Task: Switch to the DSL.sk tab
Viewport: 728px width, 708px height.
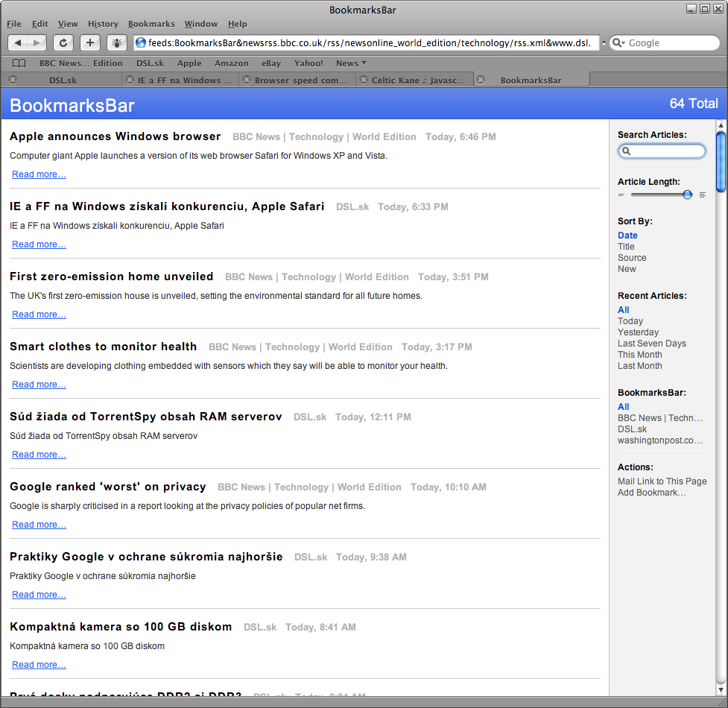Action: pyautogui.click(x=63, y=80)
